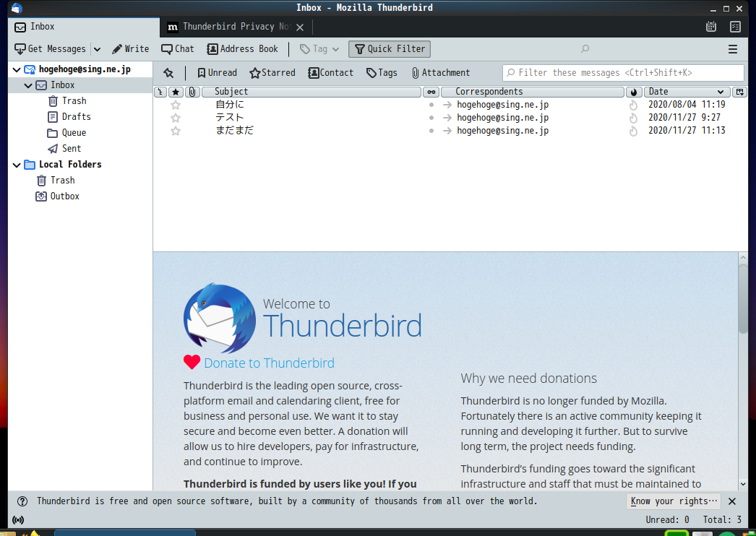Image resolution: width=756 pixels, height=536 pixels.
Task: Toggle the keep-filters pin icon
Action: pyautogui.click(x=168, y=73)
